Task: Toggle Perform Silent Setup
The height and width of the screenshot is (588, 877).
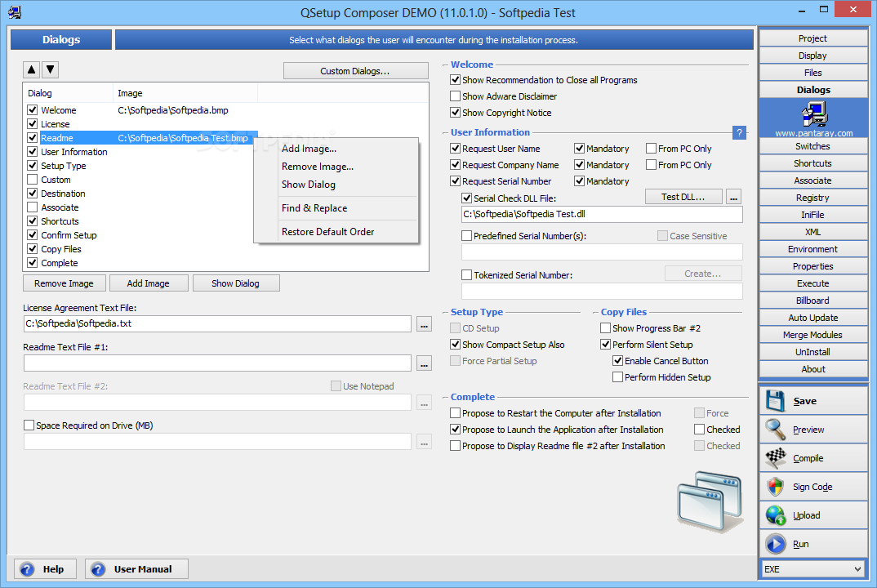Action: (605, 345)
